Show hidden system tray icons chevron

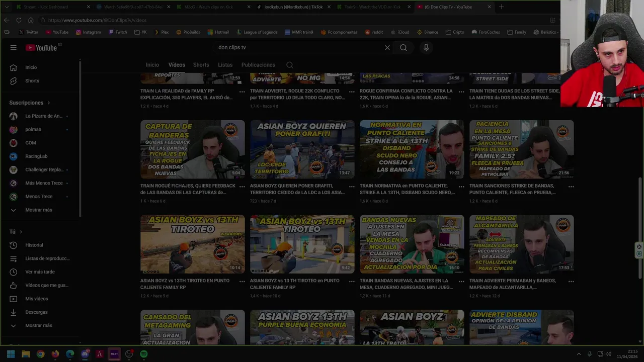click(579, 354)
